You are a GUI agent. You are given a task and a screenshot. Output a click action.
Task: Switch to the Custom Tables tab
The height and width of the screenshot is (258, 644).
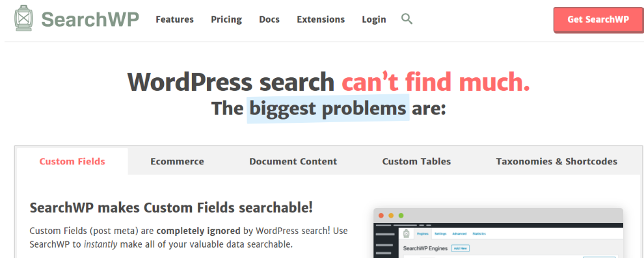[x=416, y=161]
